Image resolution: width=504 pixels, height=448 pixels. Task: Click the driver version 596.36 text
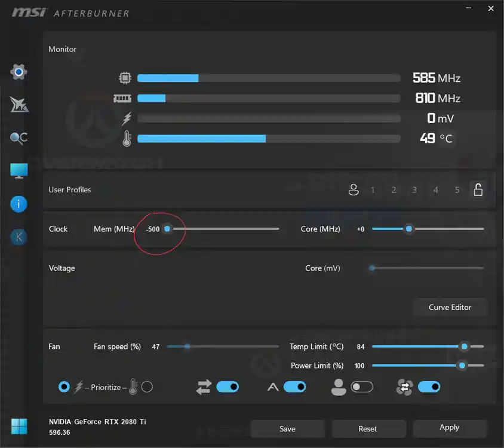pos(60,432)
